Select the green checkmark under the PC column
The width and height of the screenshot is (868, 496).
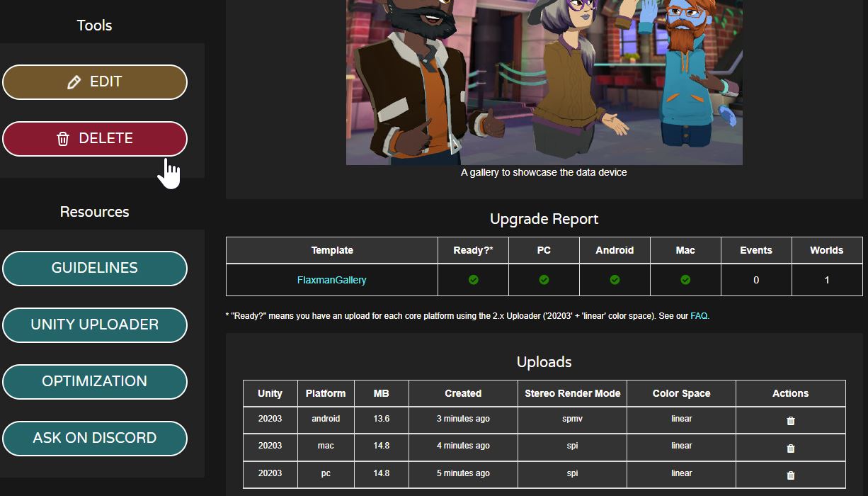pos(544,280)
